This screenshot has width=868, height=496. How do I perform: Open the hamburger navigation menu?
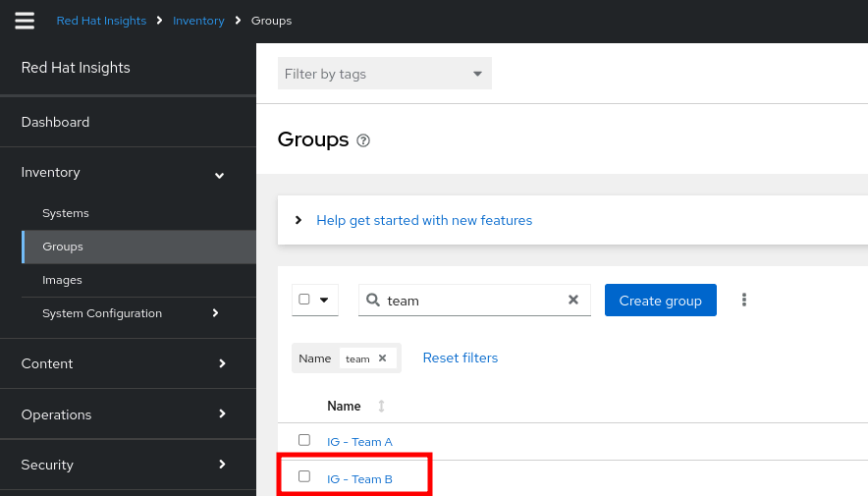(x=25, y=21)
